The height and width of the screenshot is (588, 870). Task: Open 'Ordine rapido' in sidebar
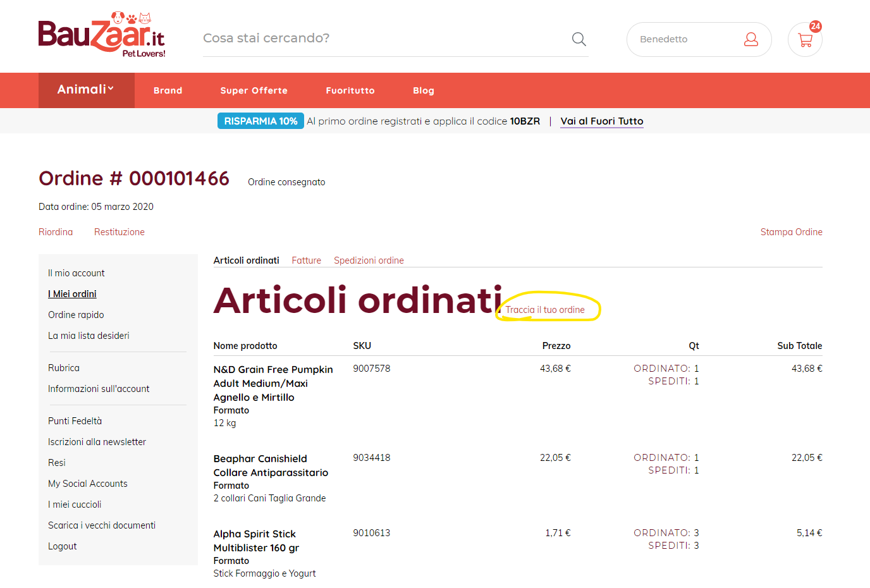[x=76, y=315]
